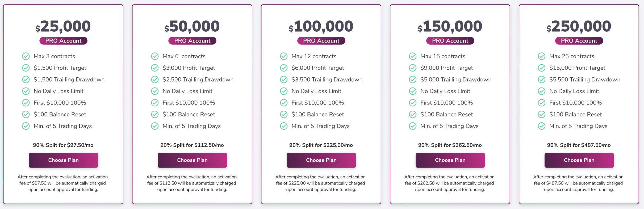Image resolution: width=644 pixels, height=209 pixels.
Task: Click 90% Split for $225.00/mo text
Action: point(321,145)
